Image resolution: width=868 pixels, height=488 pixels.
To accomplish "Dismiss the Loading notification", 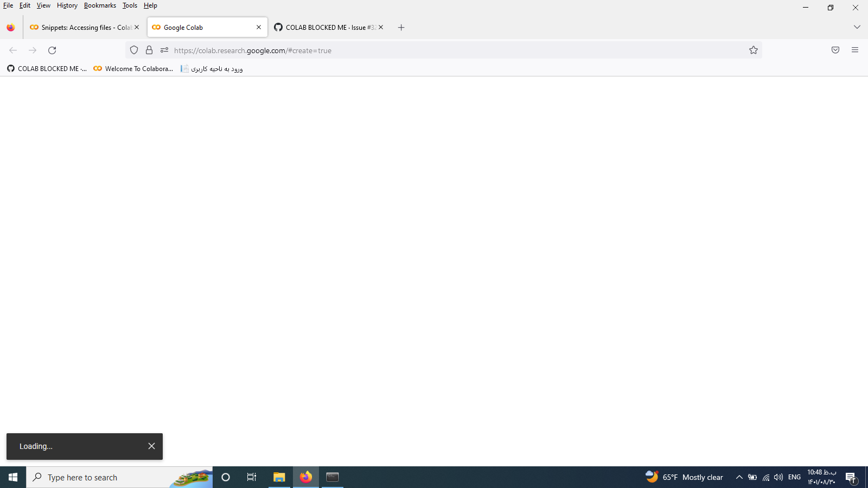I will (x=151, y=446).
